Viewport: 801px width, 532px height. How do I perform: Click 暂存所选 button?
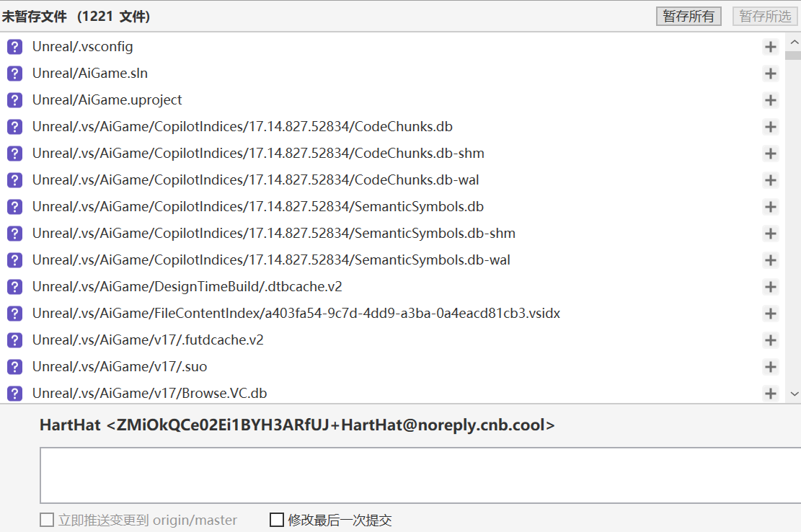coord(765,16)
